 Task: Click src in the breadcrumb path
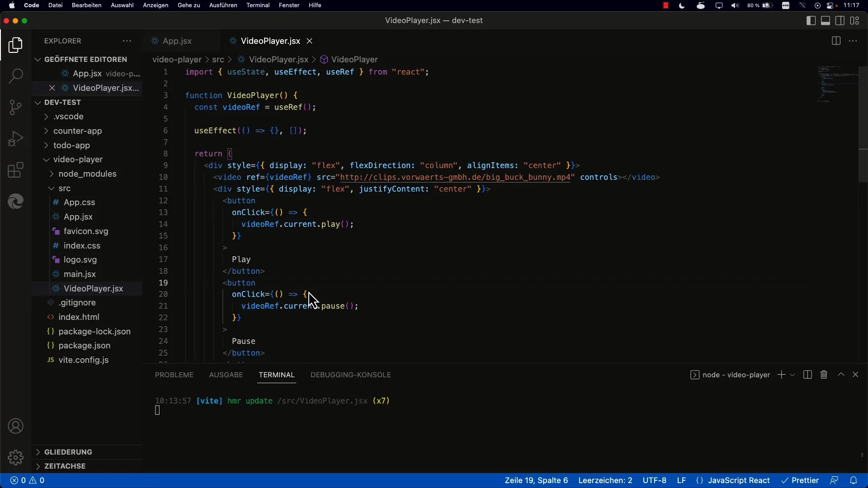218,60
